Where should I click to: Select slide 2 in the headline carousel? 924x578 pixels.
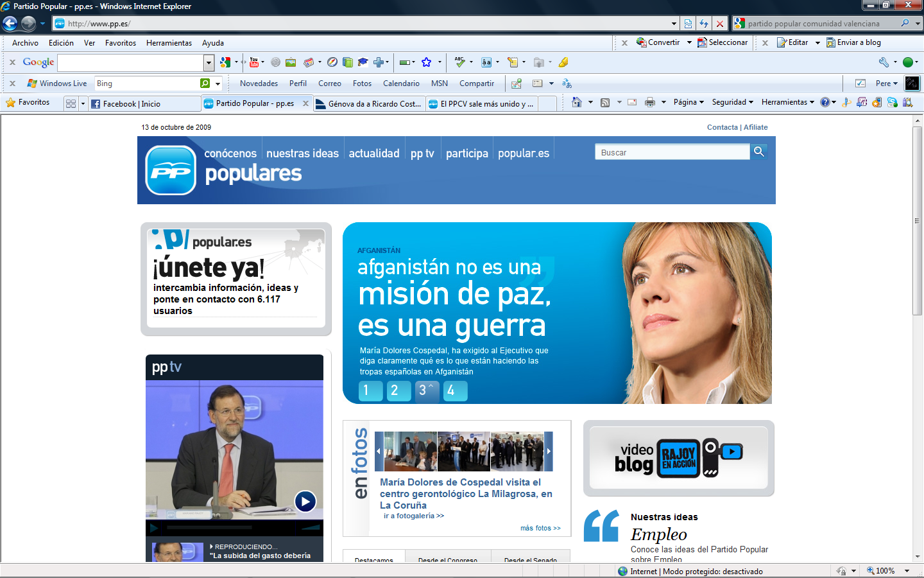point(398,390)
